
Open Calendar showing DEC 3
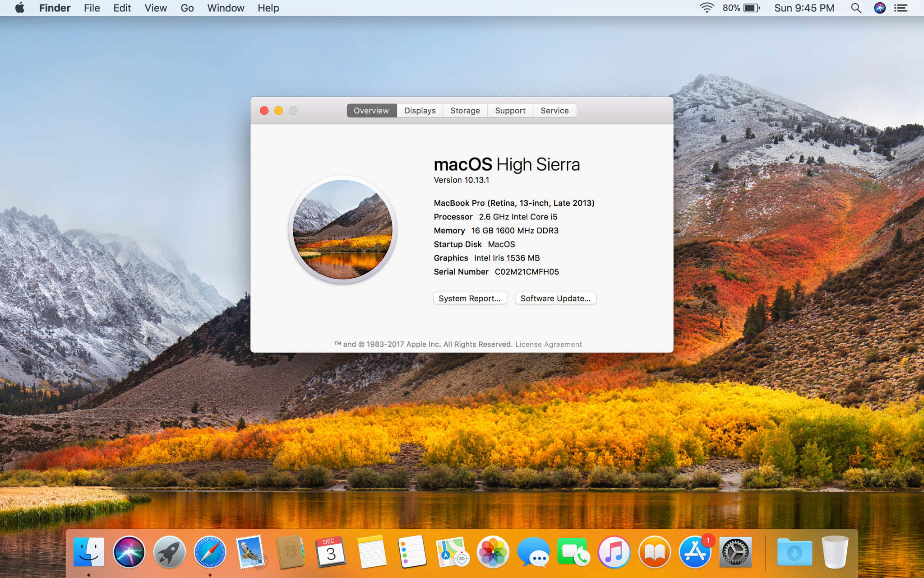(331, 552)
